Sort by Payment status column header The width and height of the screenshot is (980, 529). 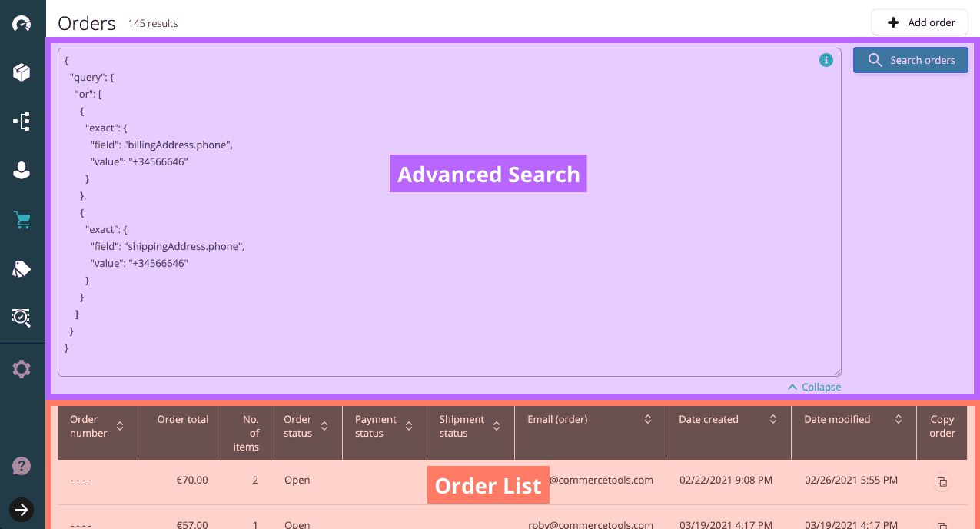(x=409, y=426)
